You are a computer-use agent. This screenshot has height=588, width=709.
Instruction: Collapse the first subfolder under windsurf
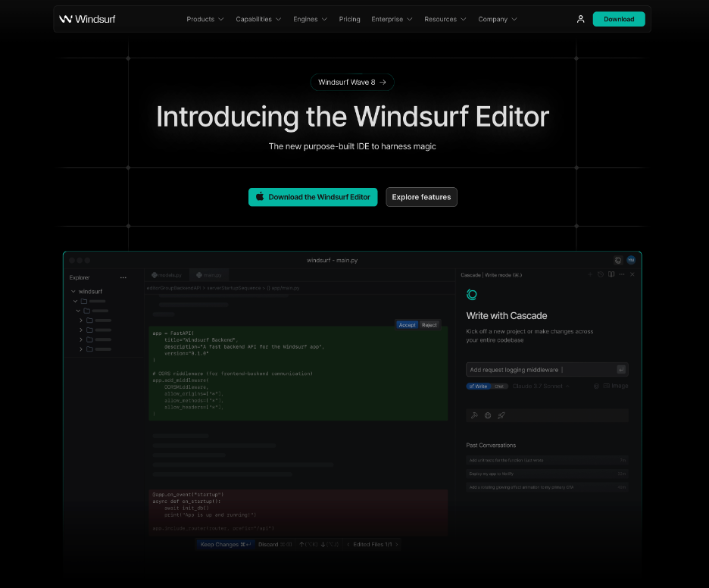coord(75,302)
